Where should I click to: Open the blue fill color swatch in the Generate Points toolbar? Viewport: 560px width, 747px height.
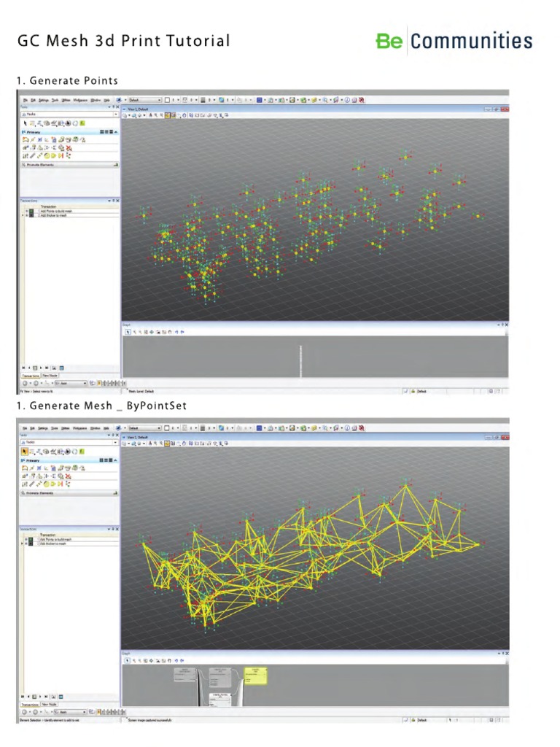pos(259,100)
